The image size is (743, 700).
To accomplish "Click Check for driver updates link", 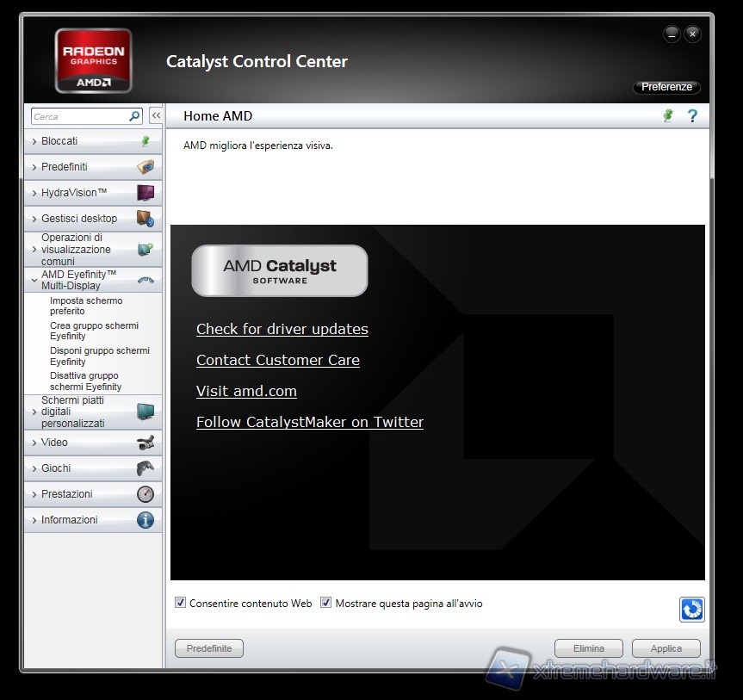I will (x=282, y=329).
